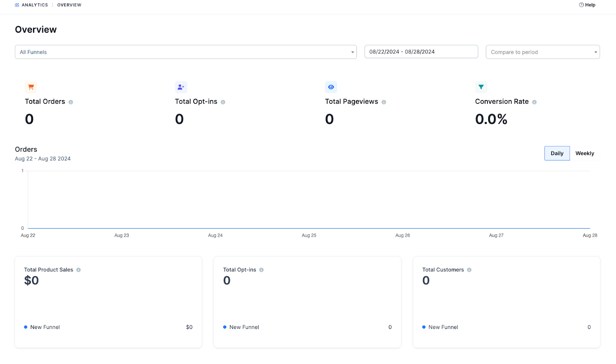Click the funnel icon above Conversion Rate
Screen dimensions: 616x364
coord(481,87)
